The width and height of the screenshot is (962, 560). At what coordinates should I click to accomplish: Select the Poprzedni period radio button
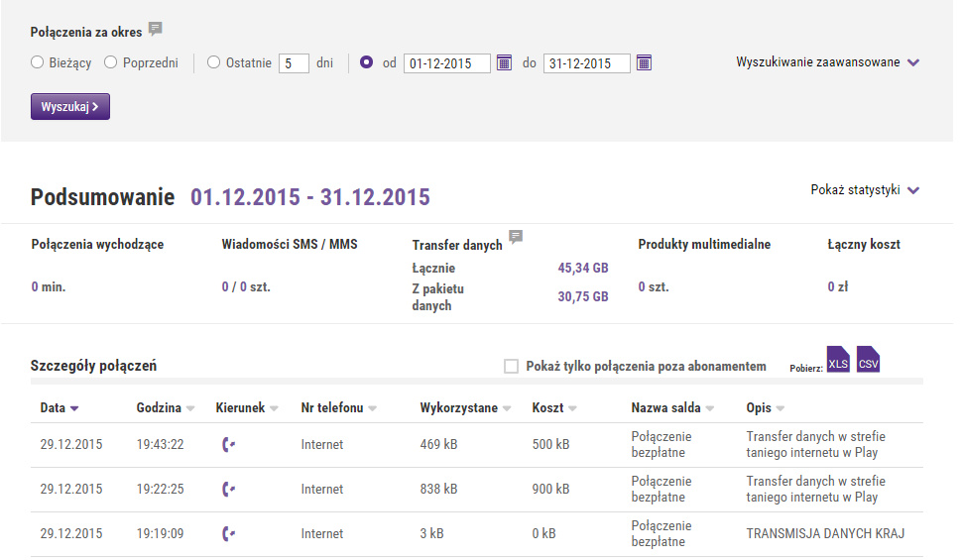[110, 62]
